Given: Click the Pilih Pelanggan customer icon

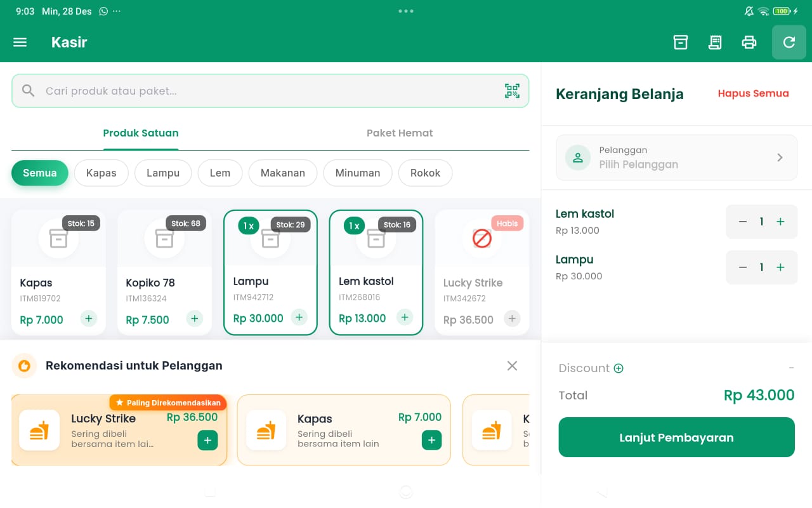Looking at the screenshot, I should click(x=577, y=157).
